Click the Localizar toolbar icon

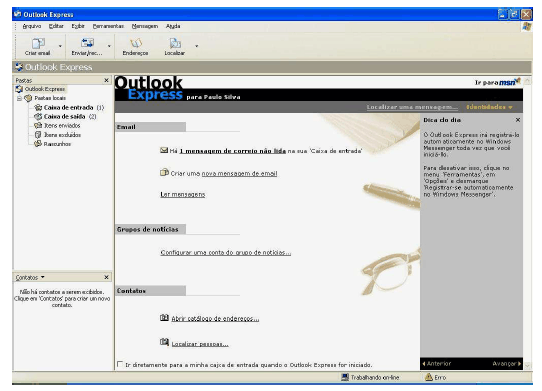[175, 43]
